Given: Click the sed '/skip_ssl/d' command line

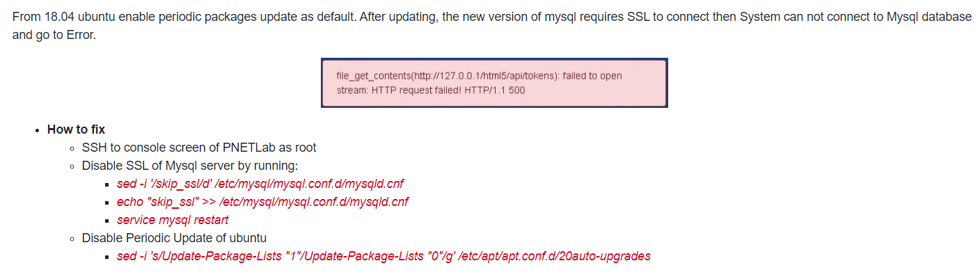Looking at the screenshot, I should (x=260, y=184).
